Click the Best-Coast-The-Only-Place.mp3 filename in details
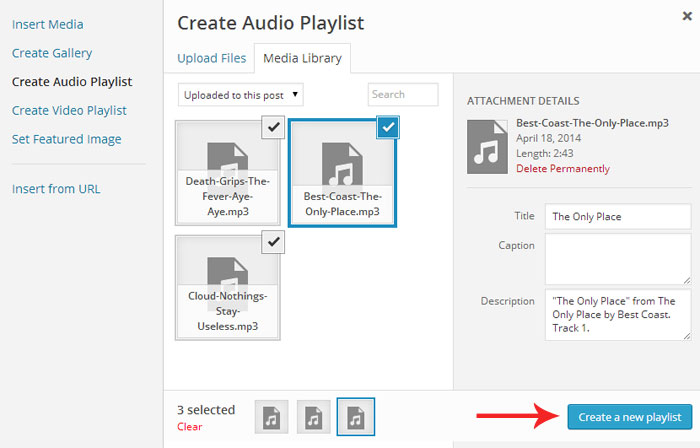Screen dimensions: 700x448 click(x=592, y=123)
